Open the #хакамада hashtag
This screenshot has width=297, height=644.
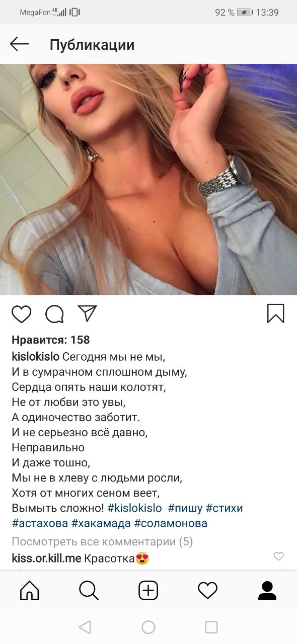(x=101, y=523)
